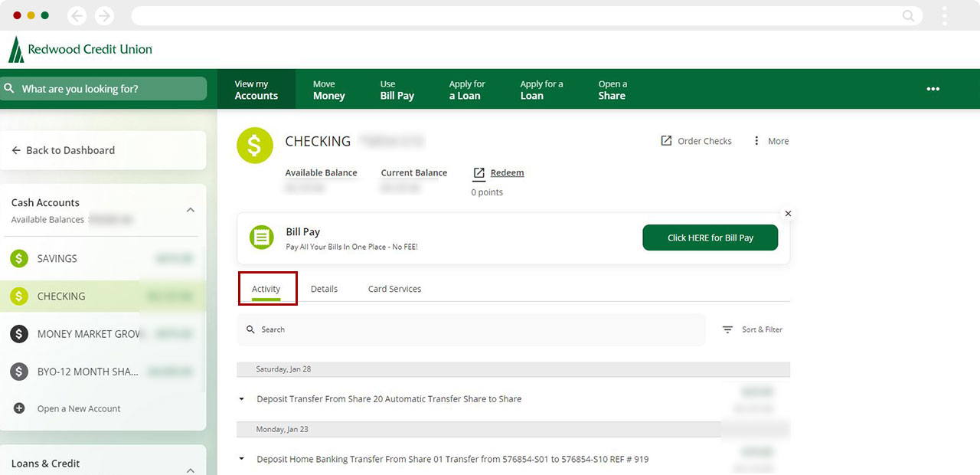Open the More options menu
980x475 pixels.
coord(770,141)
